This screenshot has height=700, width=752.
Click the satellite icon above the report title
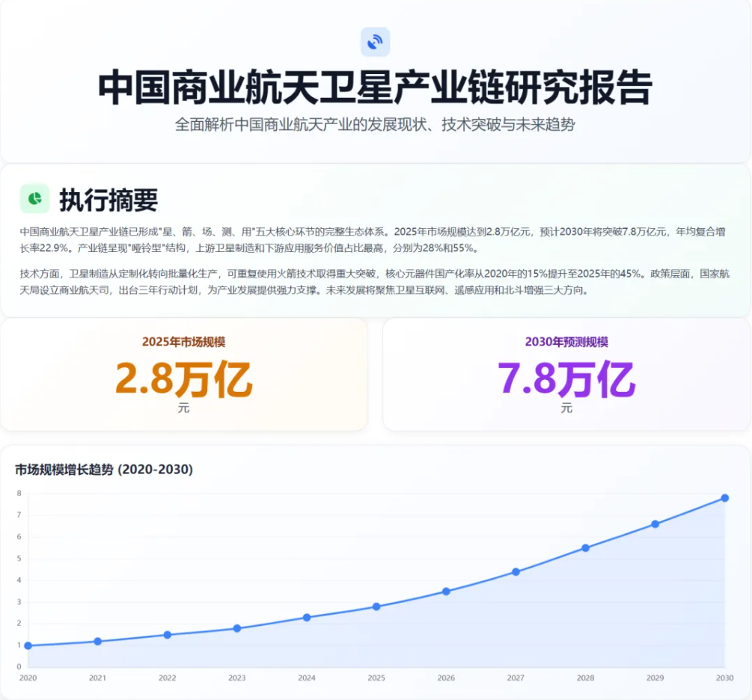tap(375, 42)
